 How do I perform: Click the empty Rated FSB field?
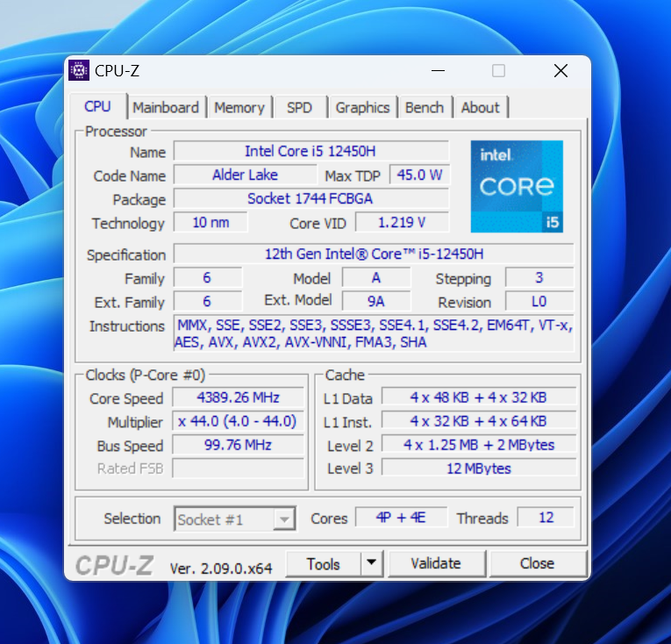tap(238, 469)
